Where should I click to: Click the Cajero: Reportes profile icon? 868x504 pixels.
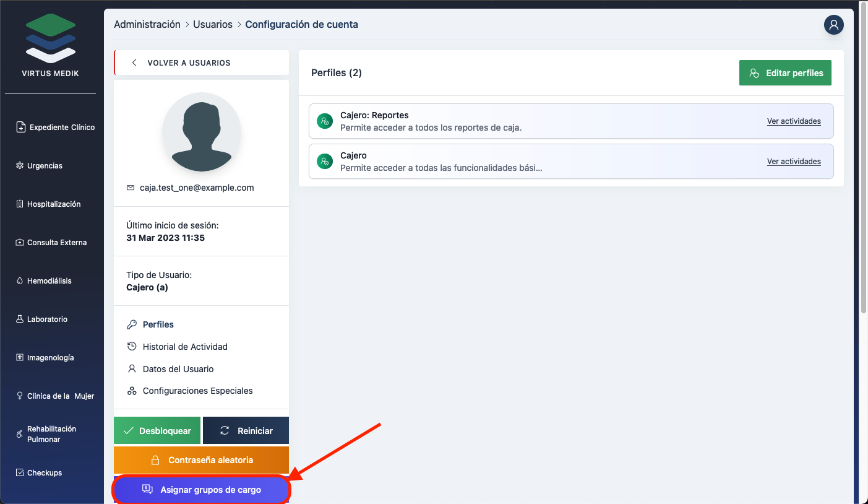coord(325,121)
